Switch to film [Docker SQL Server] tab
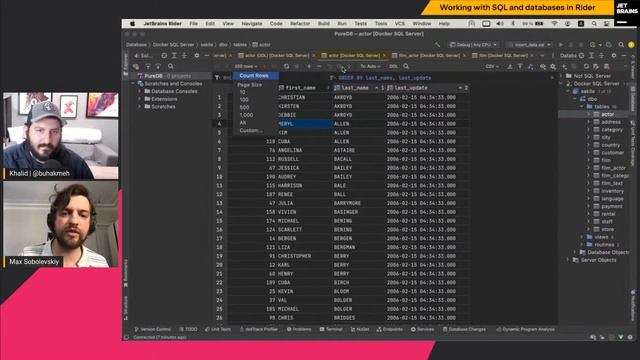Image resolution: width=640 pixels, height=360 pixels. tap(503, 56)
